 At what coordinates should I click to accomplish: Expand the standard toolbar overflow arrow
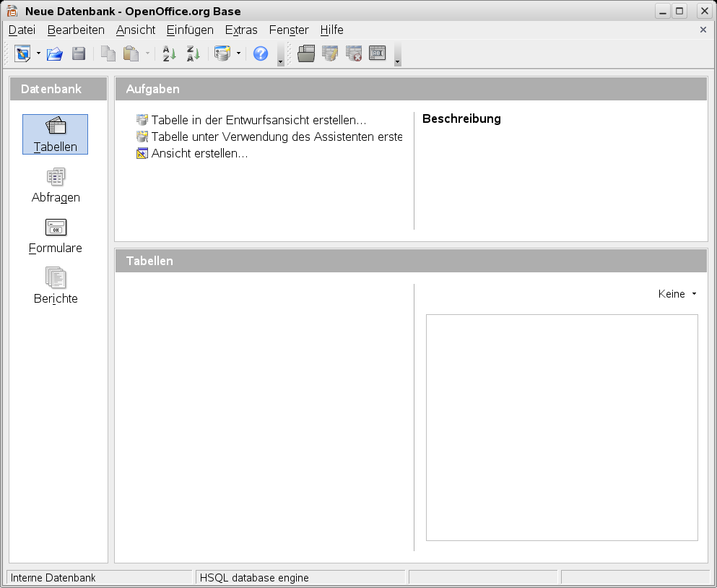point(280,58)
